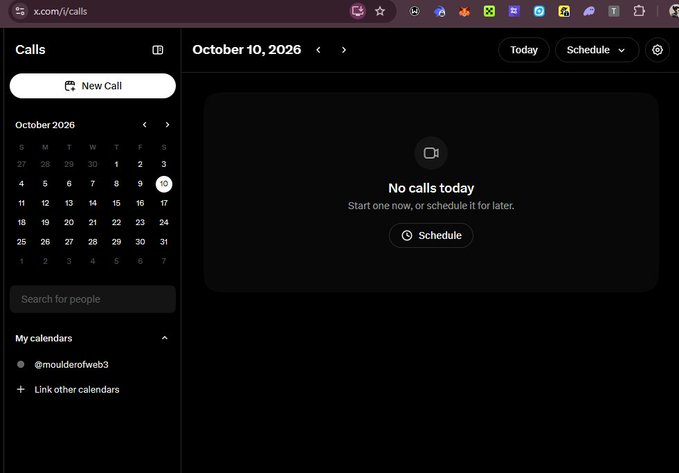
Task: Select October 22 in the mini calendar
Action: pos(116,222)
